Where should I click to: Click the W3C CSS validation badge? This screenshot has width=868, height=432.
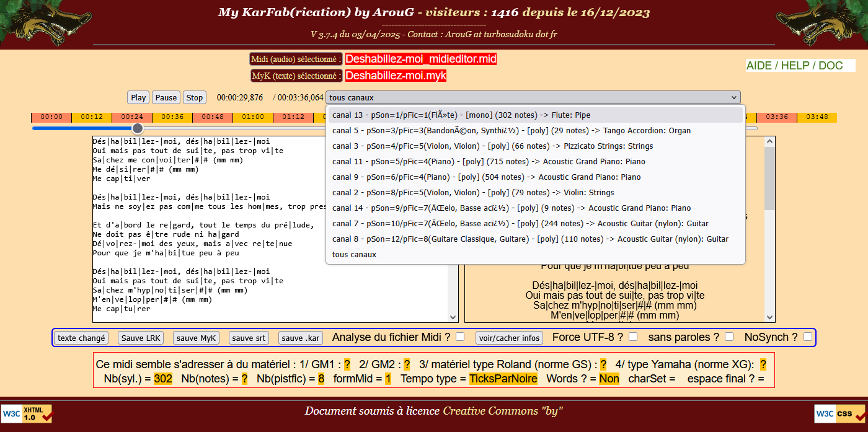839,413
